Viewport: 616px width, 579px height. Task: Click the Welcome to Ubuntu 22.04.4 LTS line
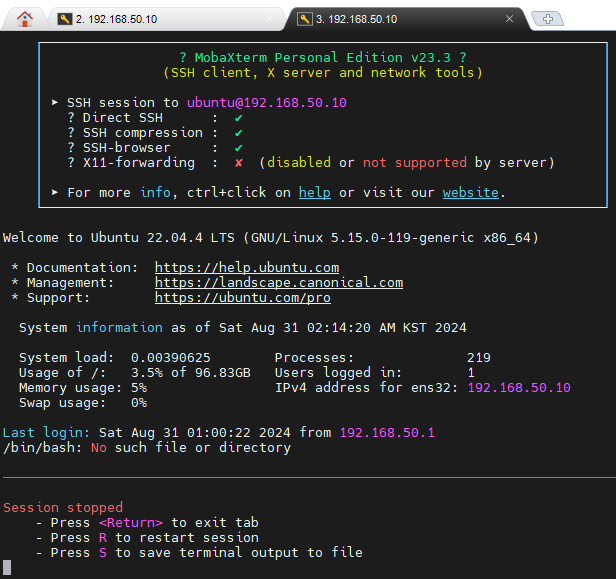click(271, 238)
